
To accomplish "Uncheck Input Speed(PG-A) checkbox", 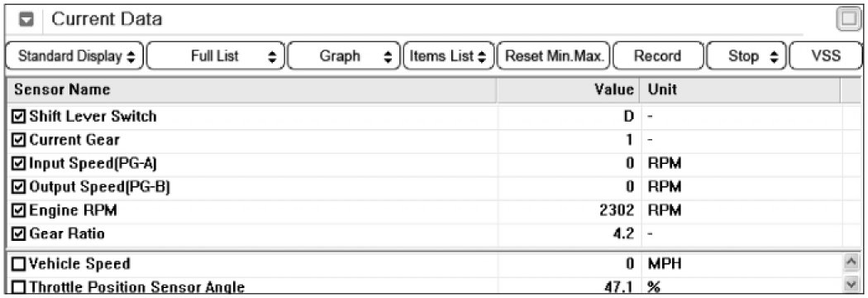I will 18,163.
